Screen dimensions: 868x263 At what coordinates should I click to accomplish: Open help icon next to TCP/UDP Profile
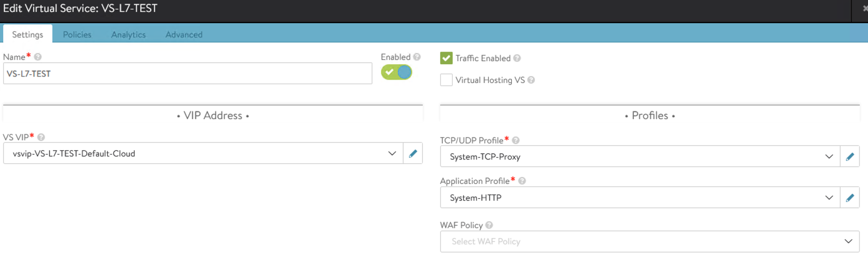click(516, 140)
